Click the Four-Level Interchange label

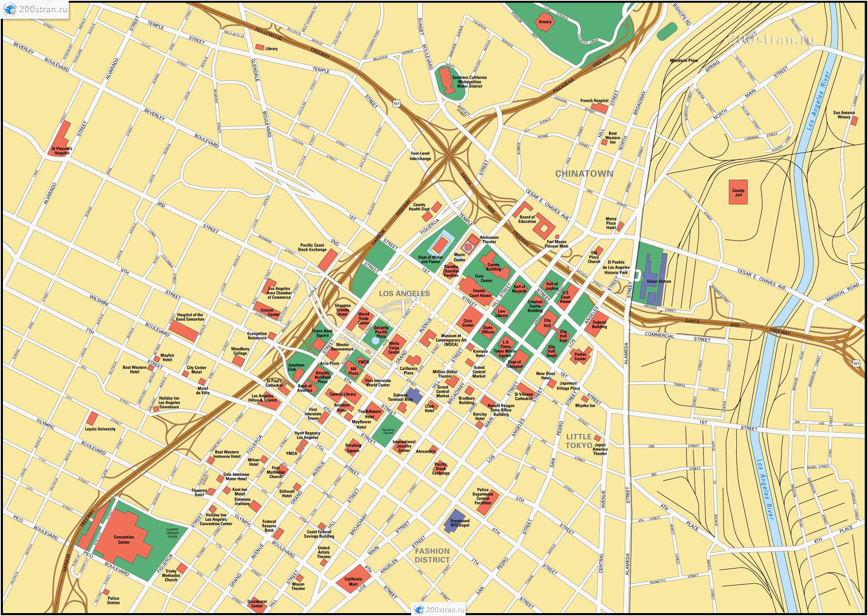click(x=420, y=156)
